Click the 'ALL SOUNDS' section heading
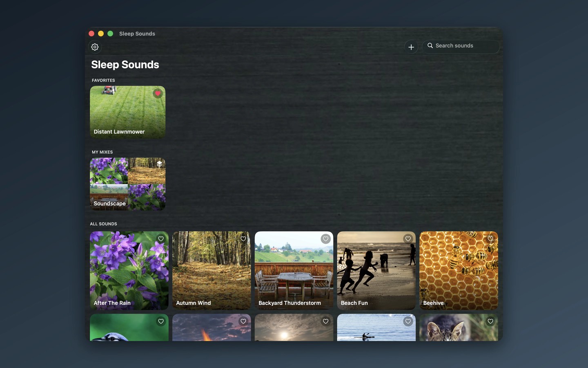 pyautogui.click(x=103, y=224)
